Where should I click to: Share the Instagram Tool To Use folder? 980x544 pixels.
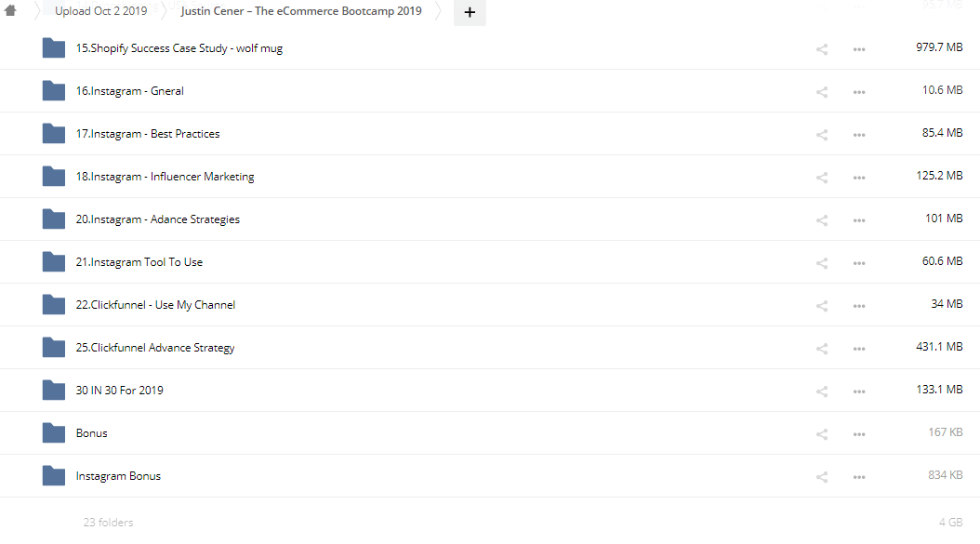822,262
